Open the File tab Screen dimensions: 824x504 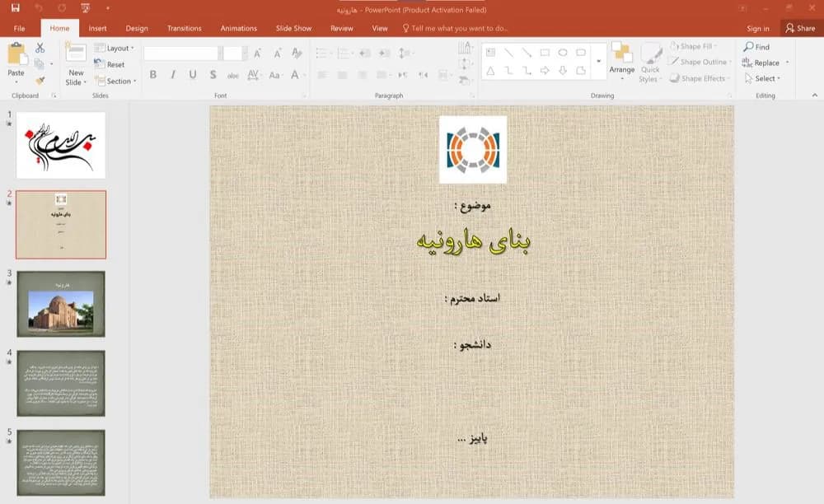point(20,28)
